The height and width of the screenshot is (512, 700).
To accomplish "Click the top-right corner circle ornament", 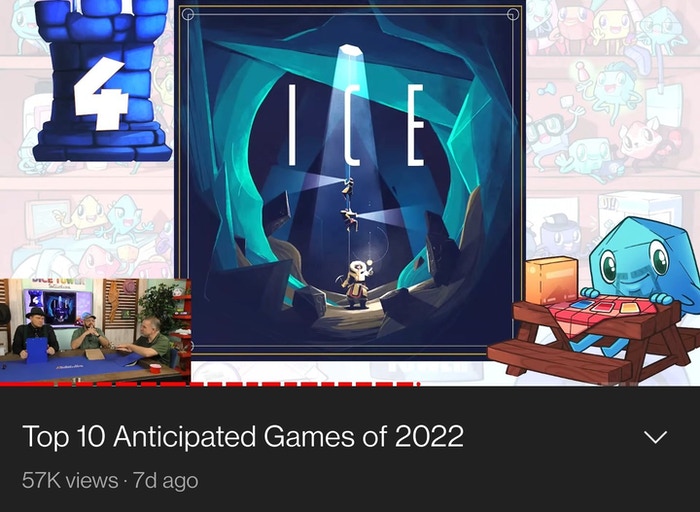I will coord(513,15).
